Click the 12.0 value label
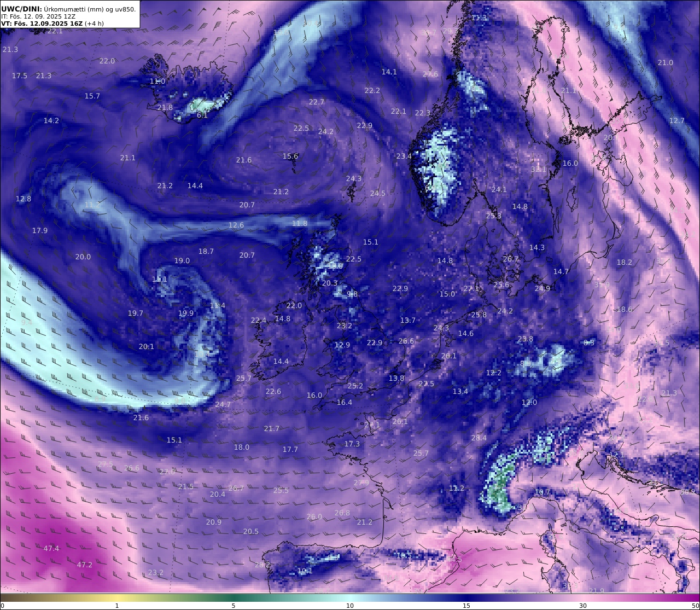The image size is (700, 610). (x=529, y=402)
